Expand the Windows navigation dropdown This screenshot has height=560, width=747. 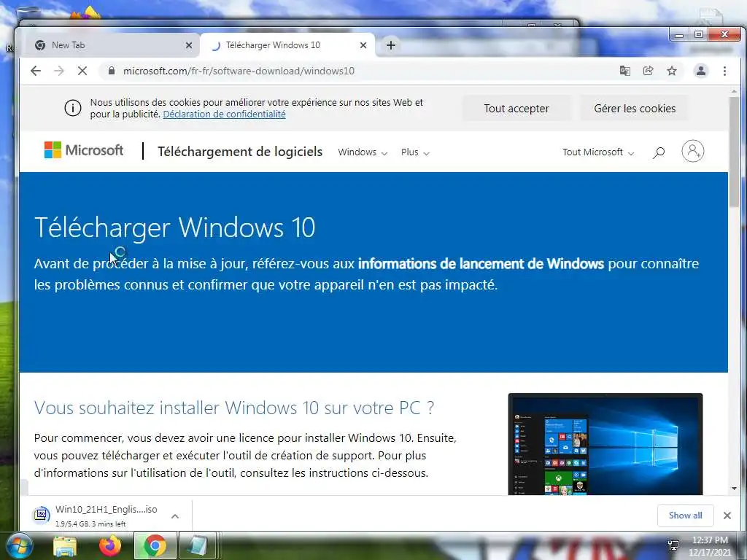click(x=363, y=152)
